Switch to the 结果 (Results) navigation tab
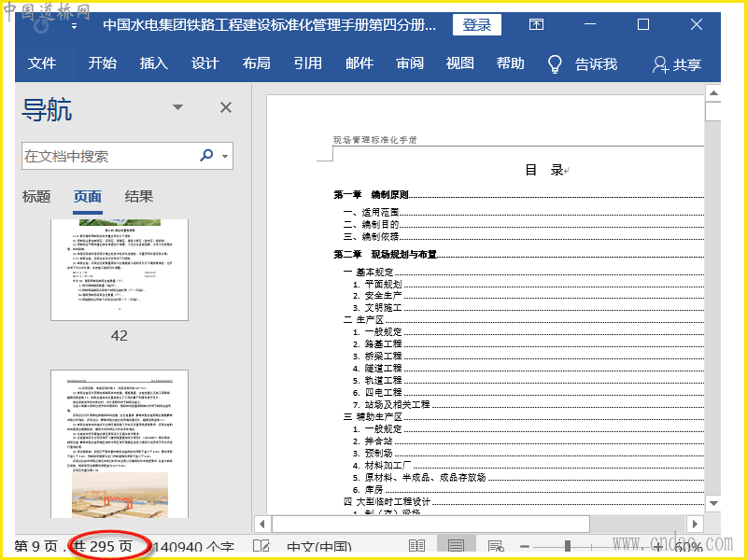 (x=139, y=196)
